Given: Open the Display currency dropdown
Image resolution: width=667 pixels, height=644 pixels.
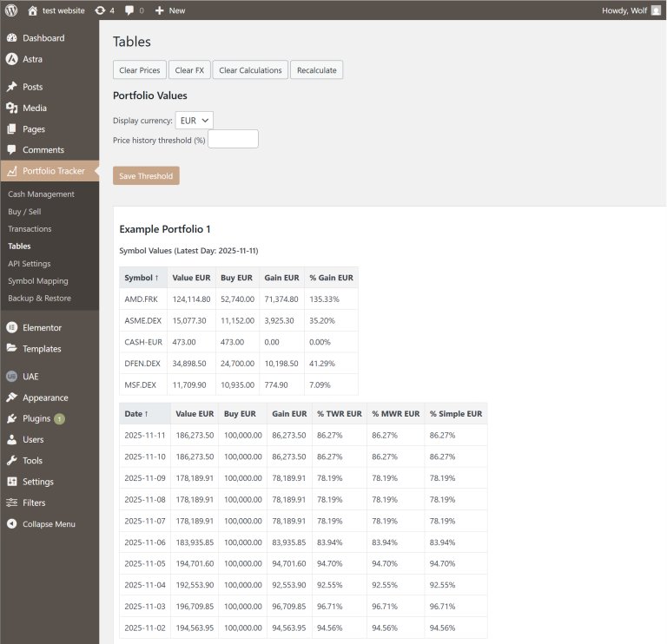Looking at the screenshot, I should 194,121.
